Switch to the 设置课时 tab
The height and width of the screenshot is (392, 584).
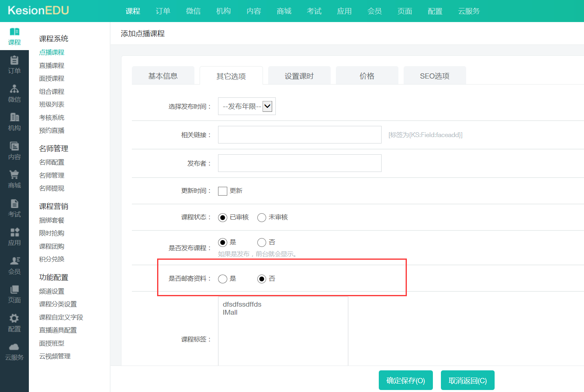(299, 76)
